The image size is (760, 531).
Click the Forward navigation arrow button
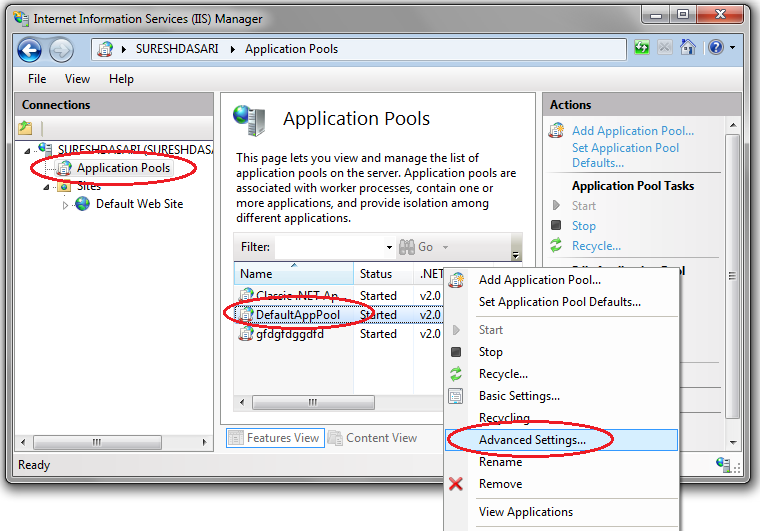pyautogui.click(x=62, y=50)
